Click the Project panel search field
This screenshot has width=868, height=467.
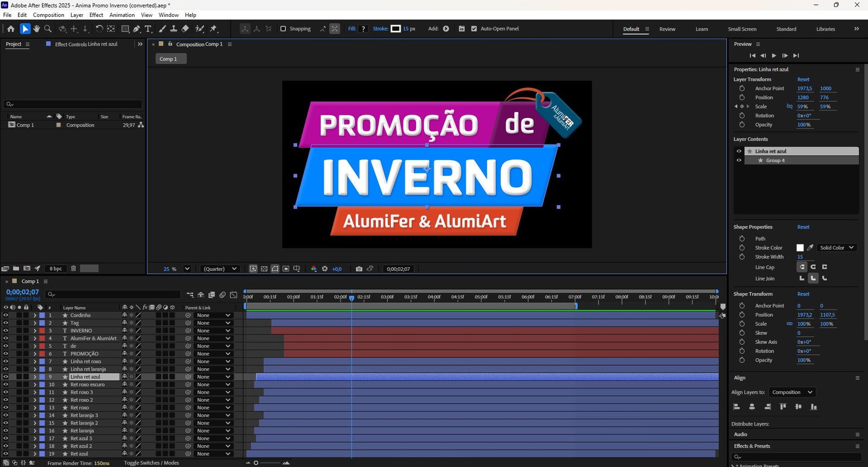[x=73, y=104]
